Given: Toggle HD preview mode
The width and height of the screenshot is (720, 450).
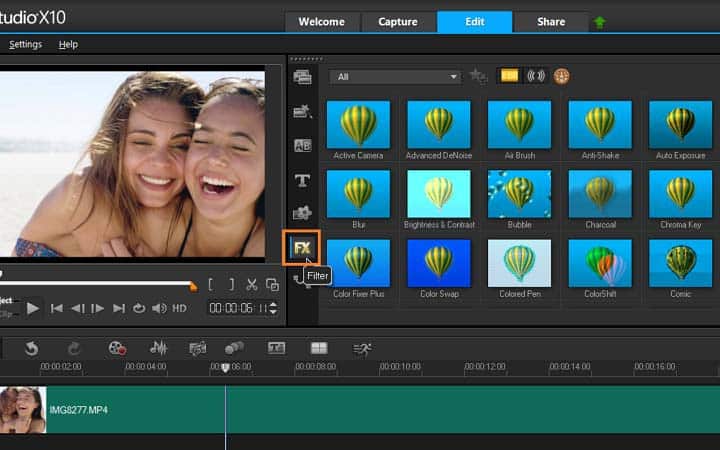Looking at the screenshot, I should (179, 308).
